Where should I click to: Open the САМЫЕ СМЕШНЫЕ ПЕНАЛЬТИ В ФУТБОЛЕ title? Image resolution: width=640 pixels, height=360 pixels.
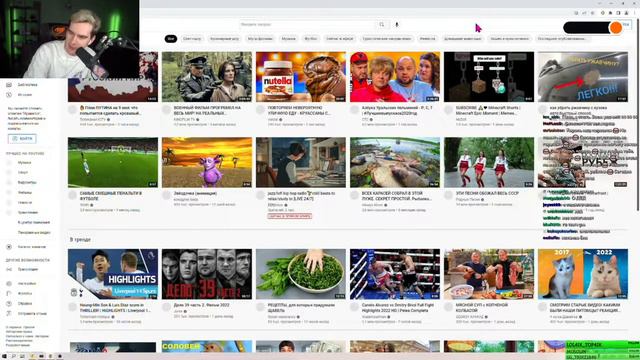click(111, 196)
